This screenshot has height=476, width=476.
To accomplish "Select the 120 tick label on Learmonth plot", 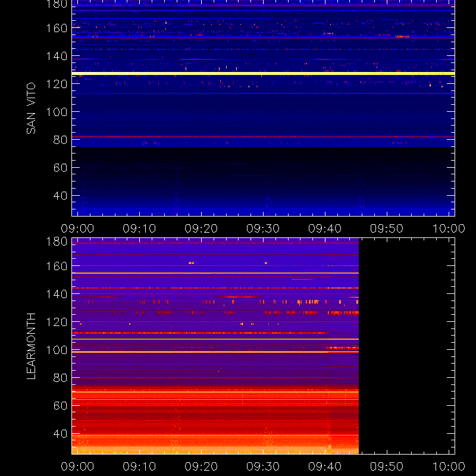I will (x=57, y=322).
